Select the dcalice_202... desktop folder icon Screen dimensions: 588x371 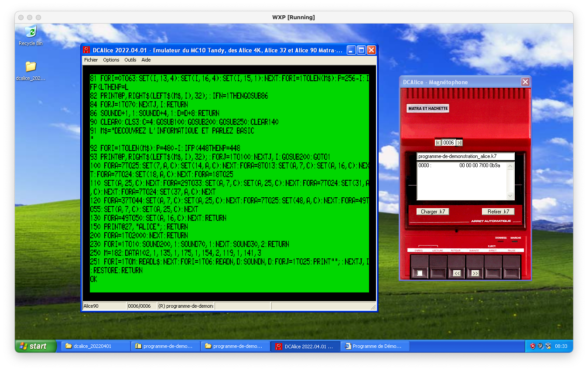tap(31, 71)
